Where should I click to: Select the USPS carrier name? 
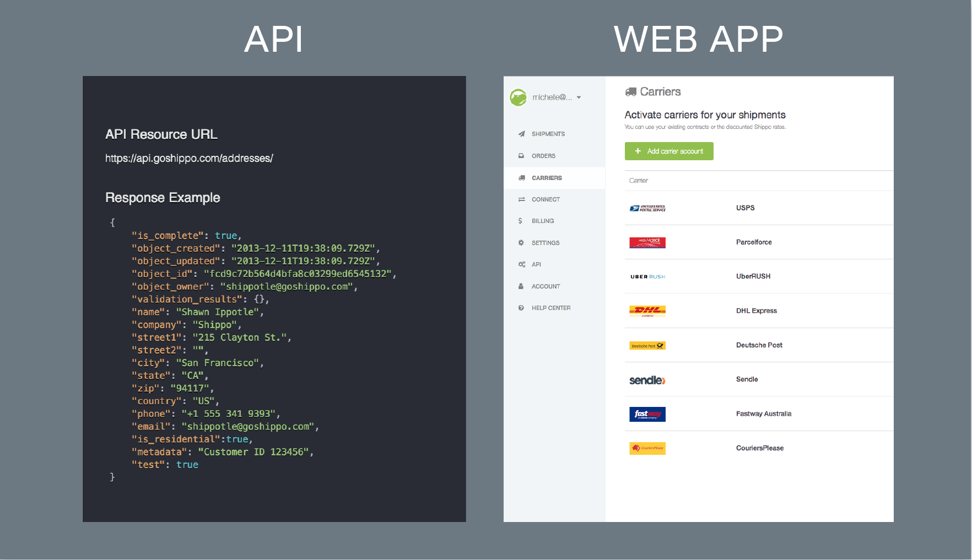(745, 208)
